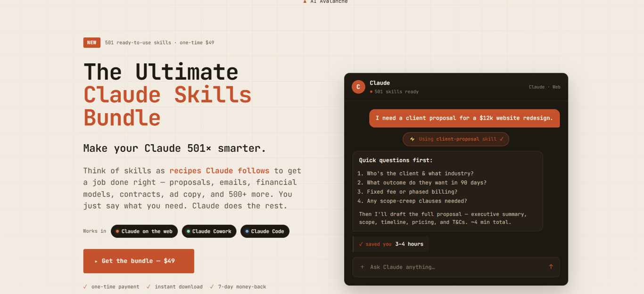Click the 501 ready-to-use skills one-time $49 text
644x294 pixels.
click(x=159, y=43)
